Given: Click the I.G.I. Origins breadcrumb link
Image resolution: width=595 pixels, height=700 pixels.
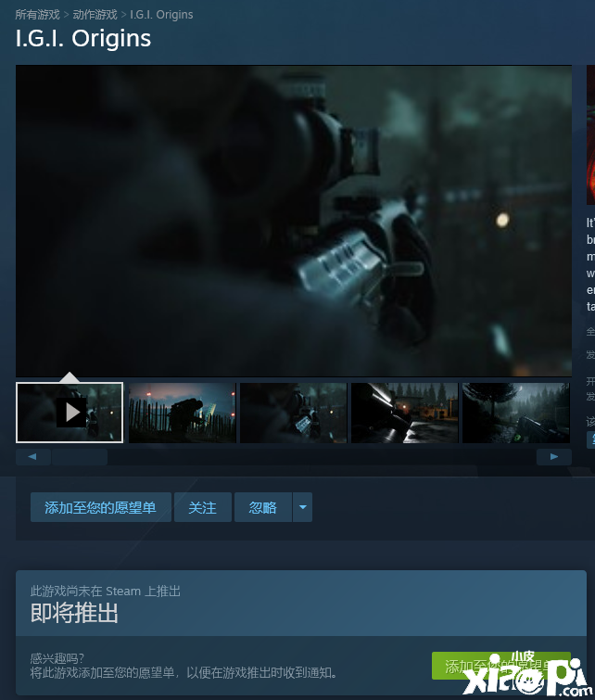Looking at the screenshot, I should [161, 15].
